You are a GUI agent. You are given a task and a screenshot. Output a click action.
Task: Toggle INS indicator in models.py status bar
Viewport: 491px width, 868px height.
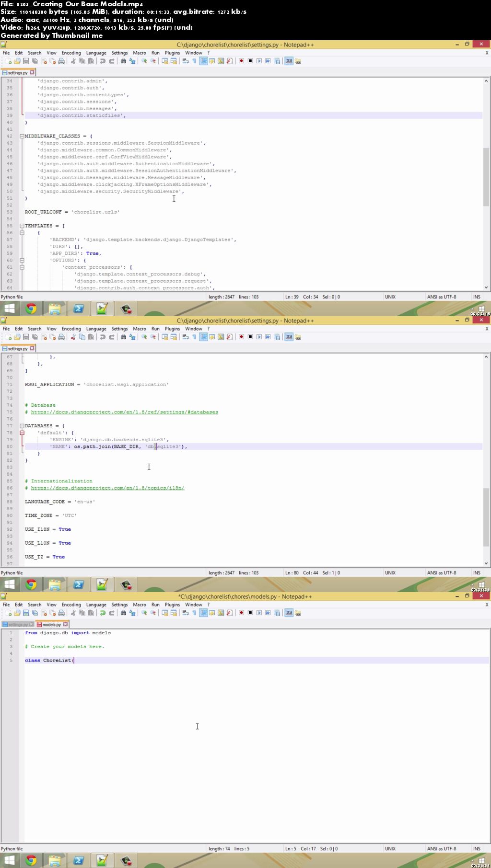477,849
